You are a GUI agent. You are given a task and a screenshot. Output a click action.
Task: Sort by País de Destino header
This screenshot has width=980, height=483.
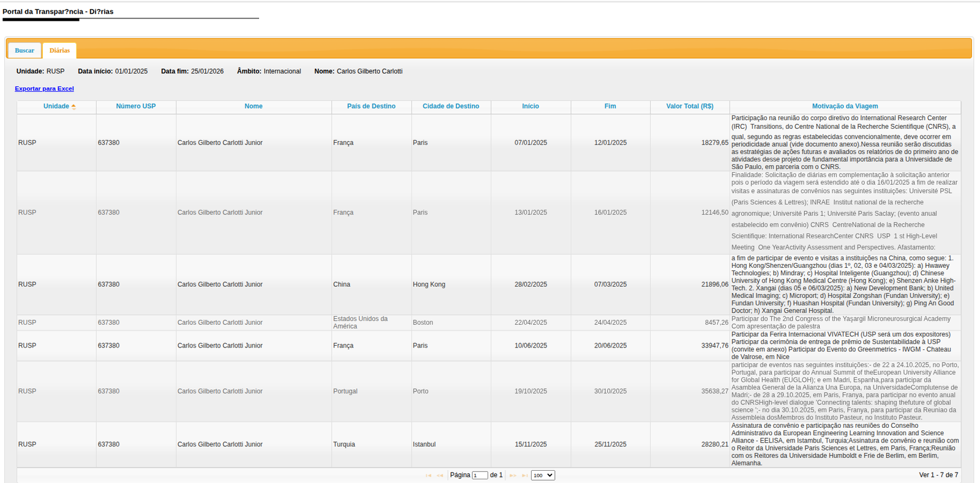[x=371, y=107]
